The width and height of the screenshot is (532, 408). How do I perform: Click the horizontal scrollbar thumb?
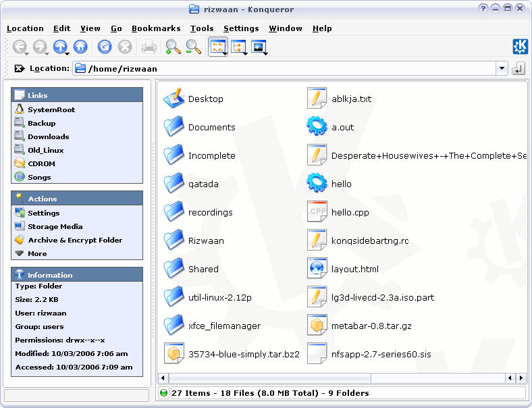click(270, 378)
